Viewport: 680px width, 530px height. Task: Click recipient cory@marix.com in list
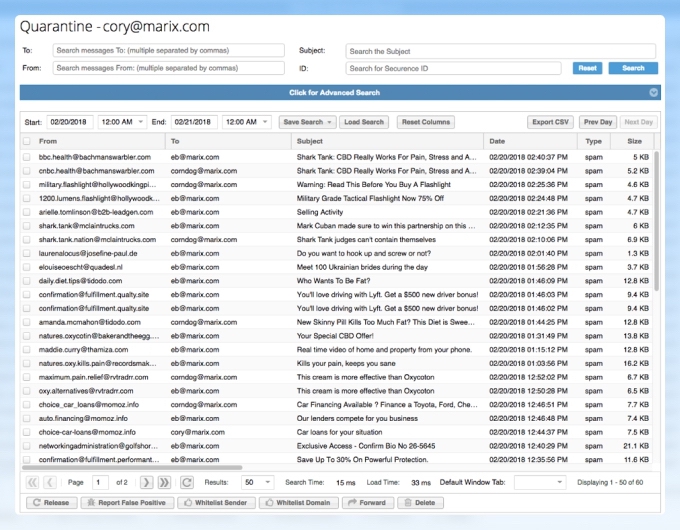point(197,432)
